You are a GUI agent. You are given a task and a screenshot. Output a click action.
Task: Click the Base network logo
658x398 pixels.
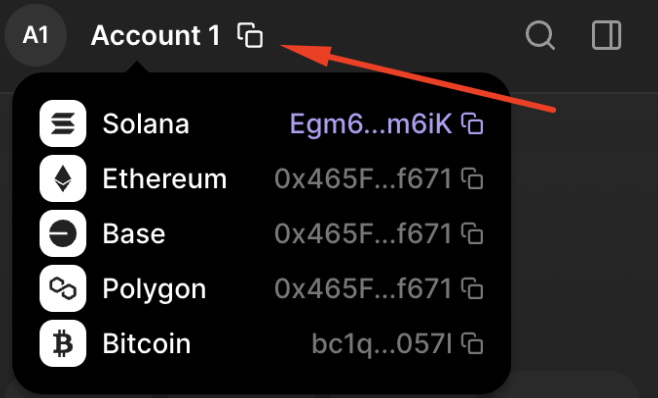pyautogui.click(x=63, y=233)
